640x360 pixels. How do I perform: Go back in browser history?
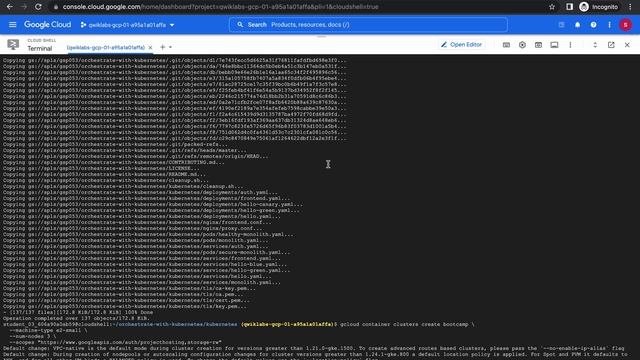pos(10,7)
